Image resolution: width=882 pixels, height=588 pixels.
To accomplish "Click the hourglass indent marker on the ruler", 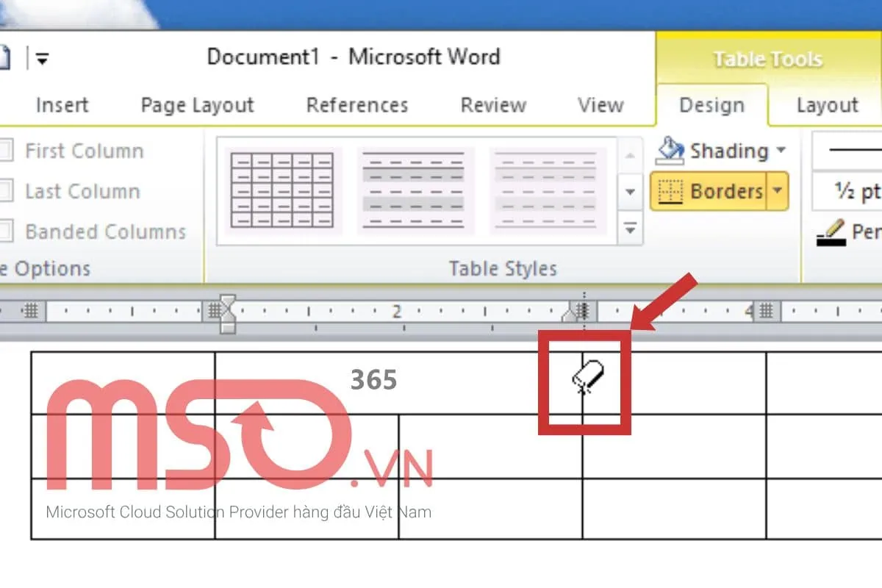I will [x=230, y=312].
